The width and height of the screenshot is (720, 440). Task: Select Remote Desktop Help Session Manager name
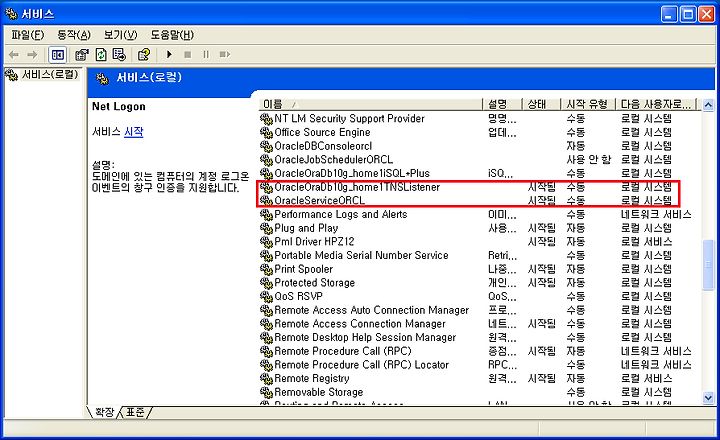(x=365, y=338)
